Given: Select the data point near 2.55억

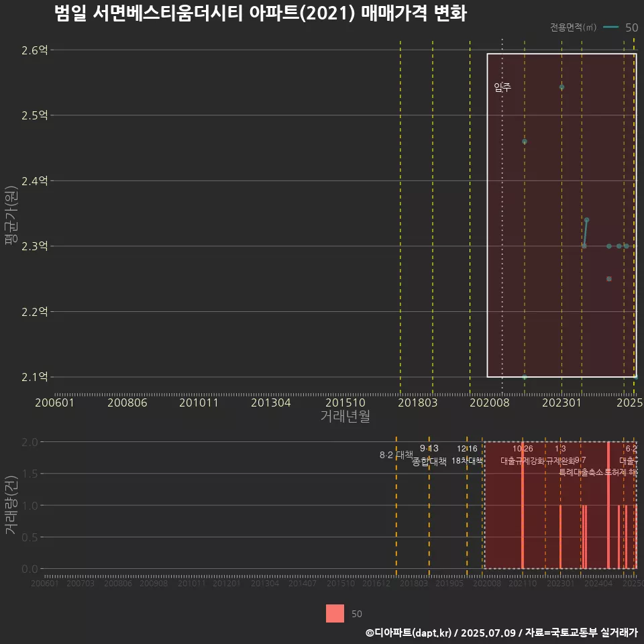Looking at the screenshot, I should click(561, 87).
